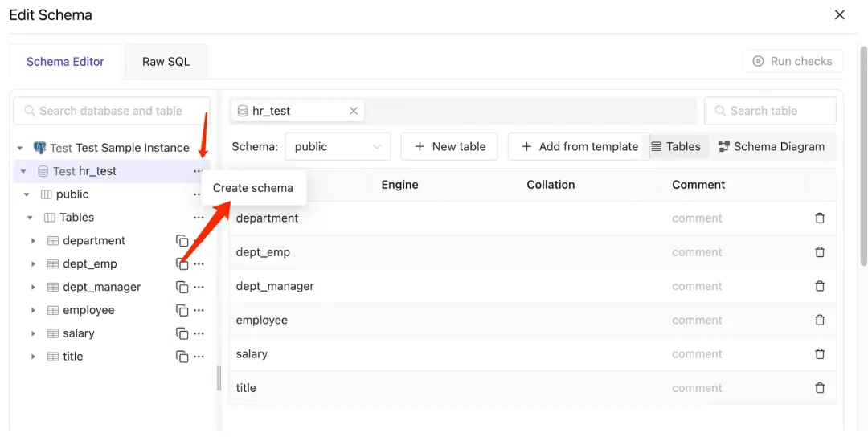Open the Schema dropdown showing public
The image size is (868, 437).
pyautogui.click(x=338, y=147)
